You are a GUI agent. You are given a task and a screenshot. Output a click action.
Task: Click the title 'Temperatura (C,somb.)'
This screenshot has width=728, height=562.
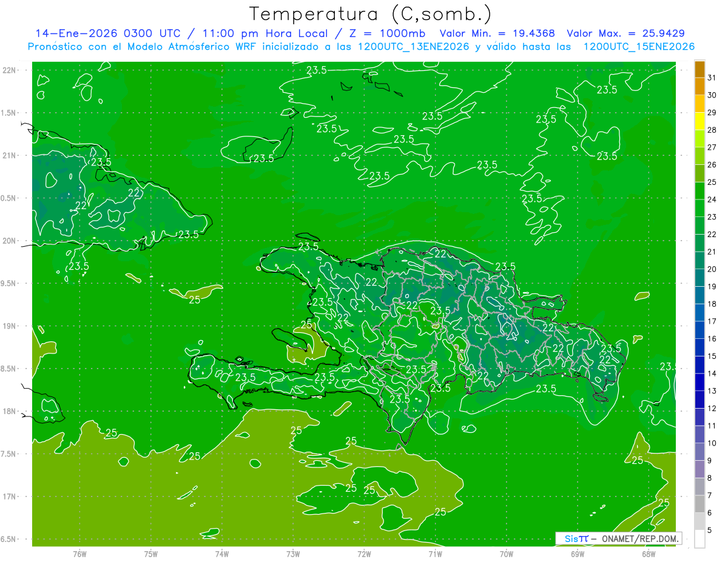[371, 15]
